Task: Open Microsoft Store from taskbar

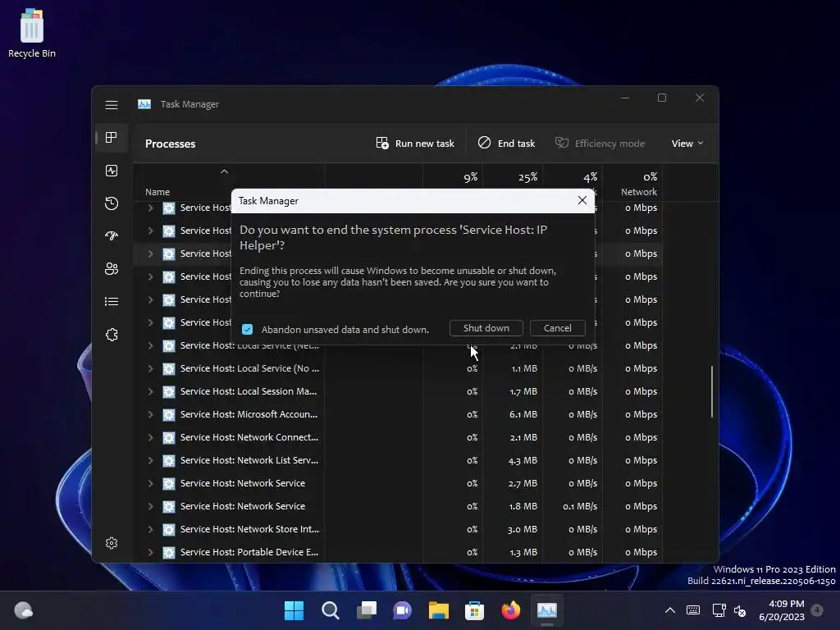Action: [x=474, y=610]
